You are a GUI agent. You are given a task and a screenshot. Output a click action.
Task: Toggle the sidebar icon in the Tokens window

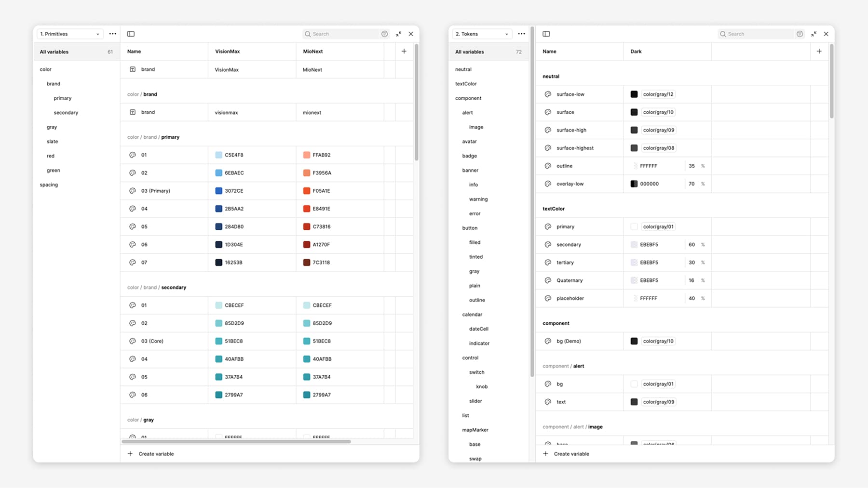tap(546, 34)
